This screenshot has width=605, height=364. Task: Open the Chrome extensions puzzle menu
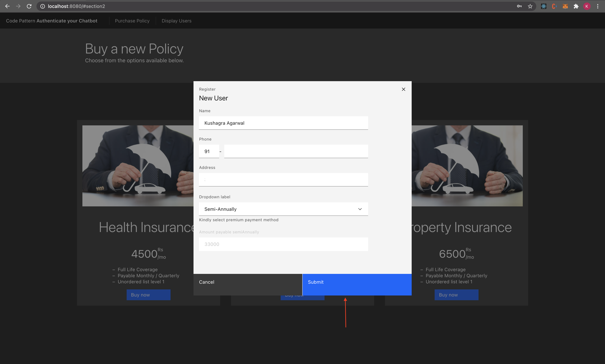tap(576, 6)
